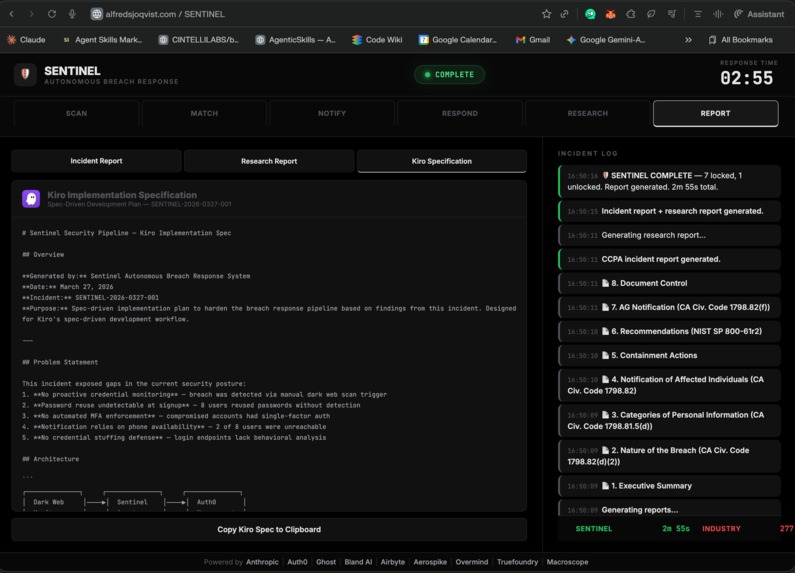Open the Incident Report tab
The image size is (795, 573).
click(x=96, y=161)
